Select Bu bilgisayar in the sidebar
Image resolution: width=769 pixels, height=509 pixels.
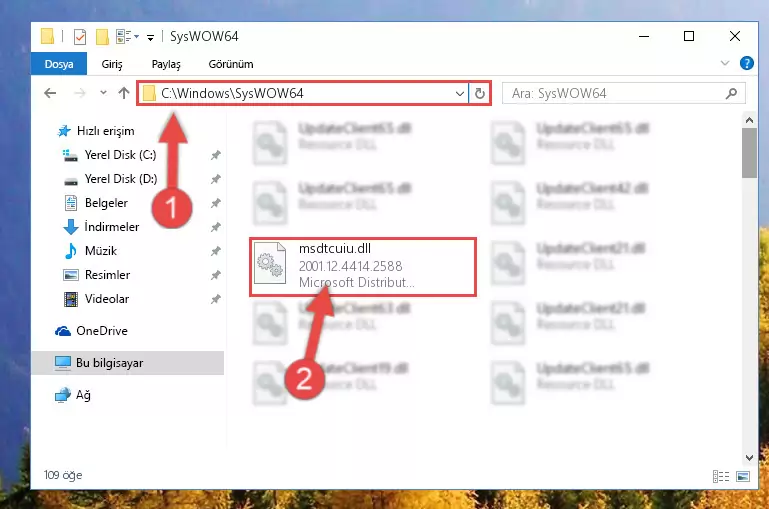[128, 363]
